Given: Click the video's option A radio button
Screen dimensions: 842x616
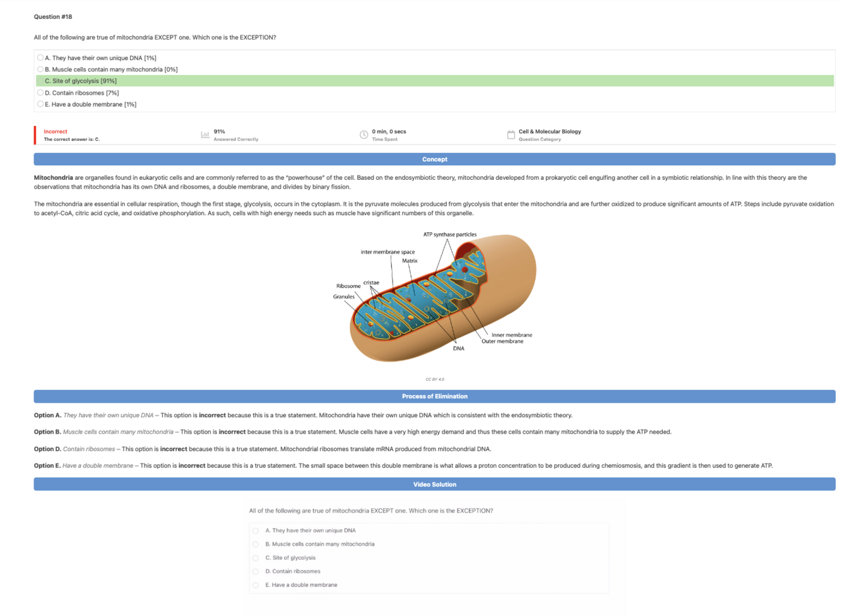Looking at the screenshot, I should pos(256,531).
